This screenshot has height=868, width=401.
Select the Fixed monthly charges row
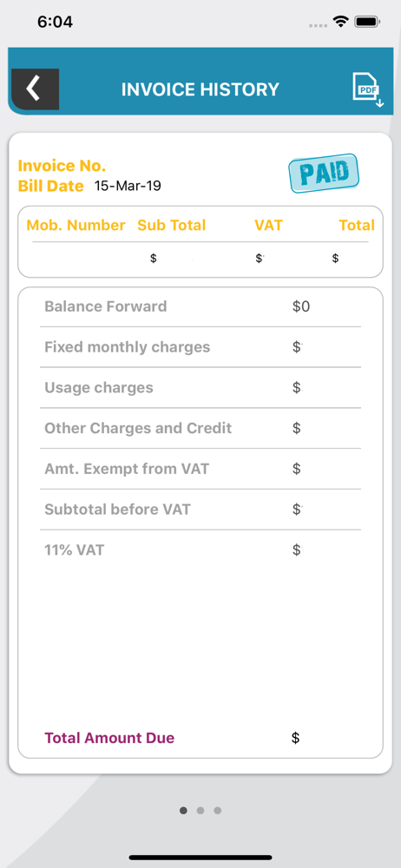pyautogui.click(x=200, y=347)
